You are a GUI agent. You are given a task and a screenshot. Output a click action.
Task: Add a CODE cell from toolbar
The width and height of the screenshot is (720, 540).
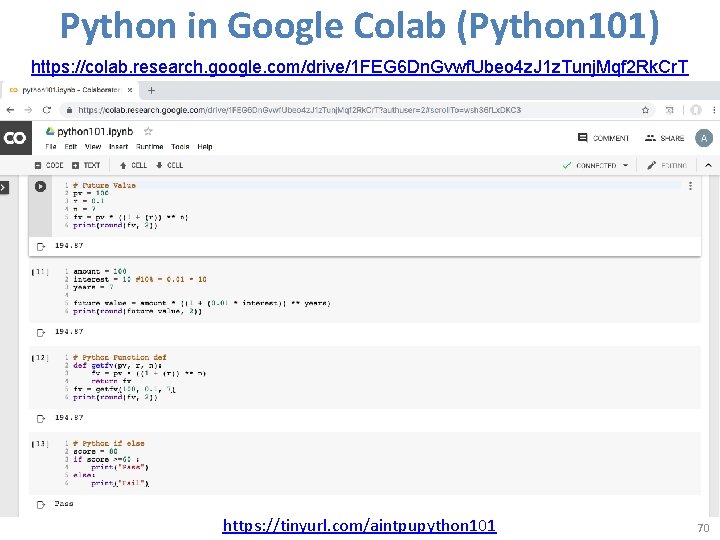[49, 165]
